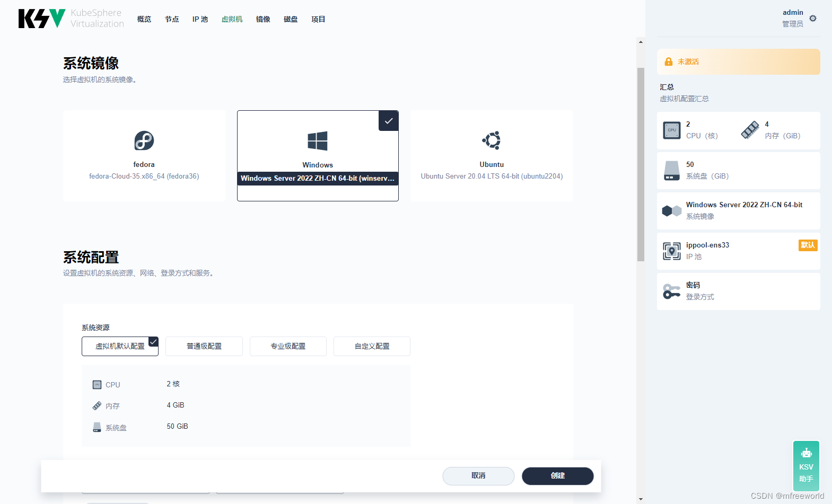Click the 系统配置 heading

tap(91, 257)
